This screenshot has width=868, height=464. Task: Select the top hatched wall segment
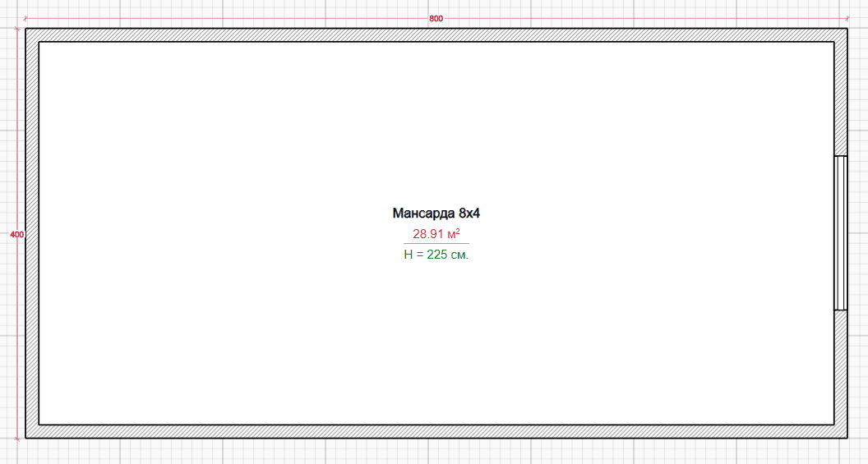[x=436, y=35]
